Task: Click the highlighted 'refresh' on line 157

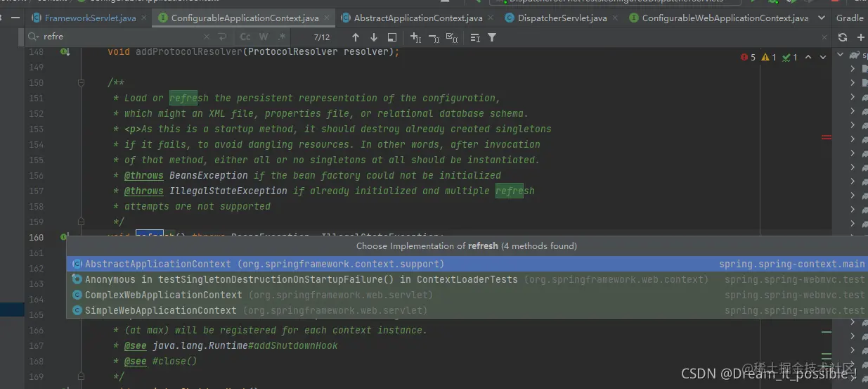Action: pyautogui.click(x=515, y=191)
